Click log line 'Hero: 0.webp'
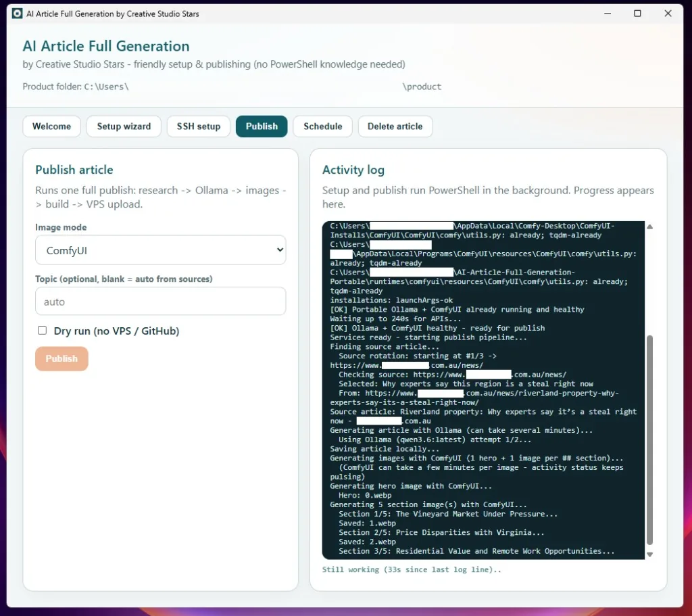 pyautogui.click(x=365, y=496)
